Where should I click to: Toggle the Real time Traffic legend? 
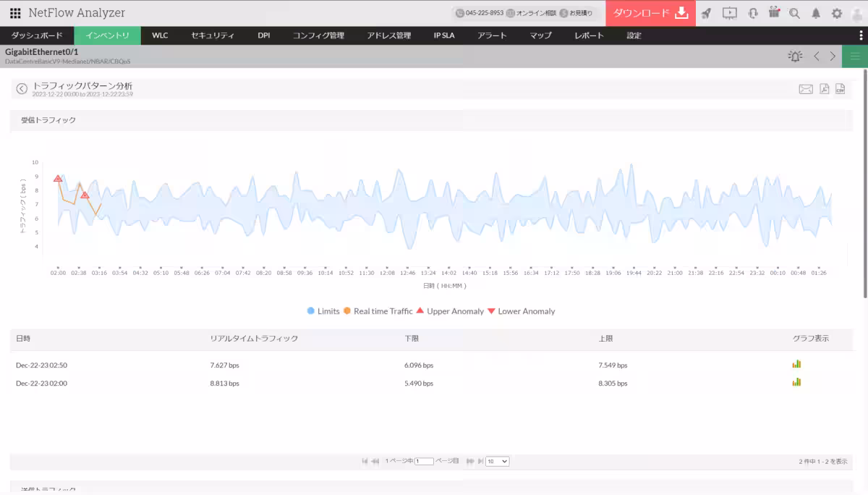point(378,311)
